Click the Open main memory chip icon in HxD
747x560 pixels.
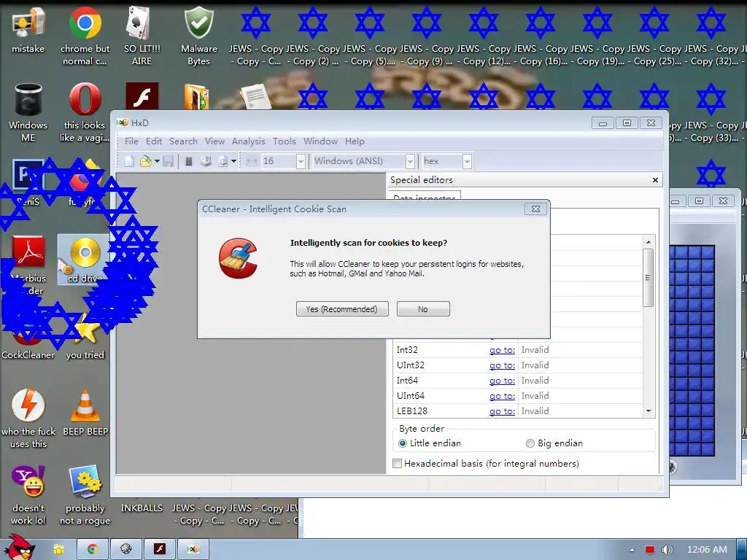(x=189, y=161)
